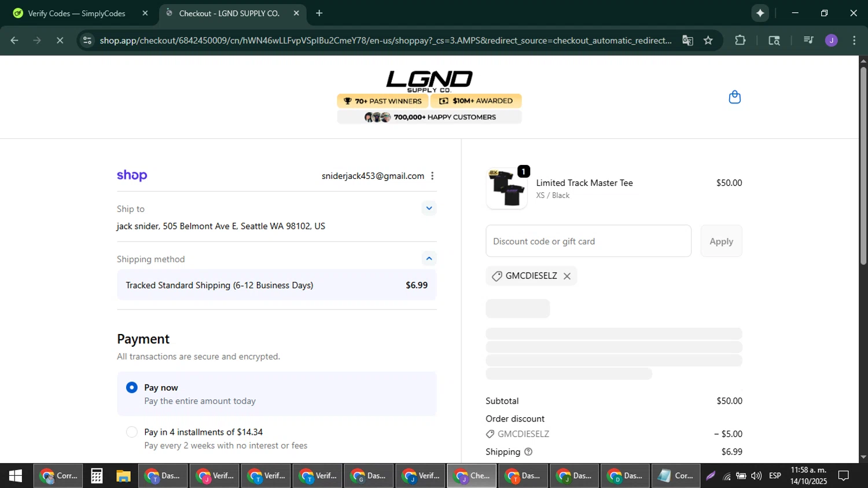Open the media controls icon
Screen dimensions: 868x488
click(808, 41)
